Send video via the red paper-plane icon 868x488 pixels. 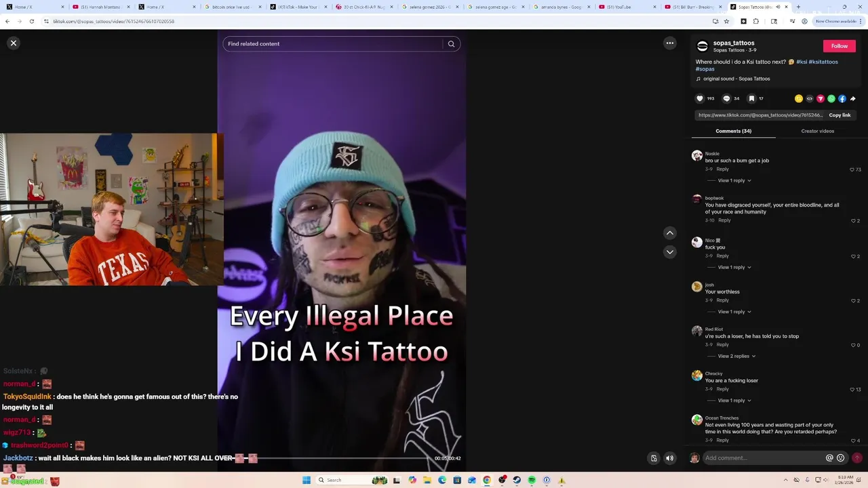click(x=820, y=98)
